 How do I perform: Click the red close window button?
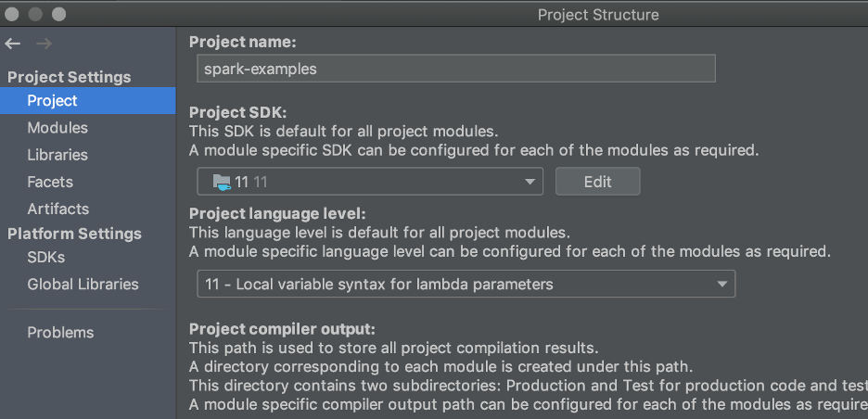tap(12, 15)
